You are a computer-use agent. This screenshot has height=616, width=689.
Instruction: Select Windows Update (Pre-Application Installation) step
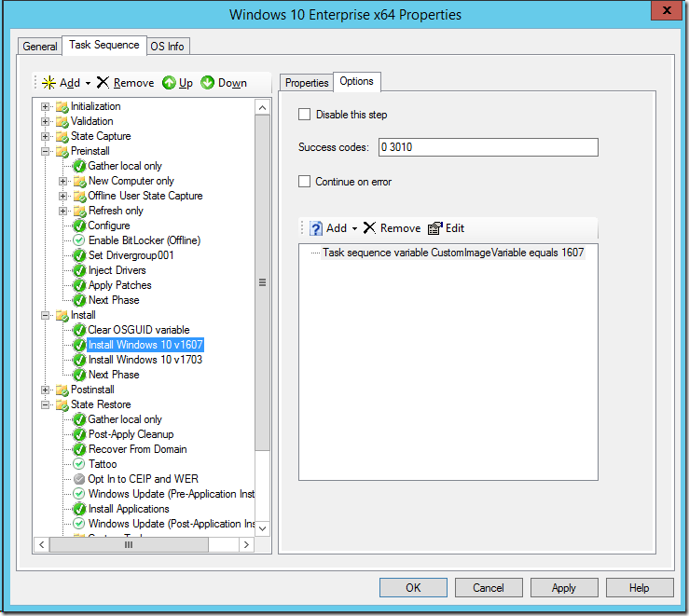172,494
